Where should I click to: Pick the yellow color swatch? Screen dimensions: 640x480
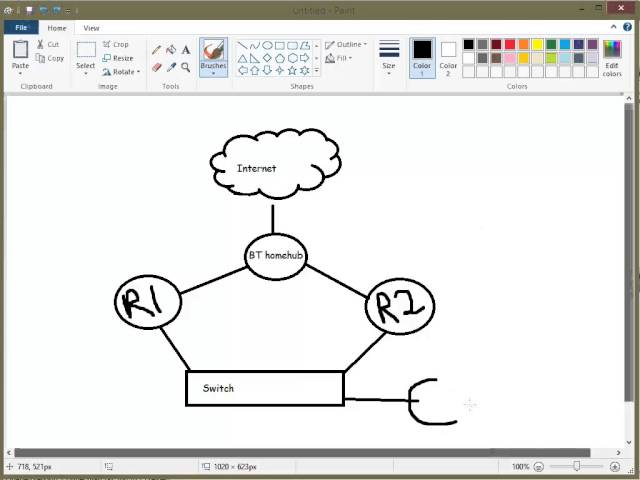(x=538, y=44)
